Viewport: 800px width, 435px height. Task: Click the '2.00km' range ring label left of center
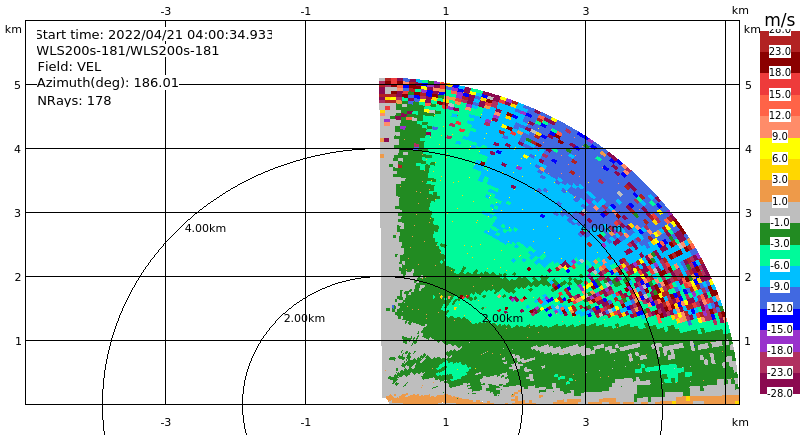coord(304,318)
